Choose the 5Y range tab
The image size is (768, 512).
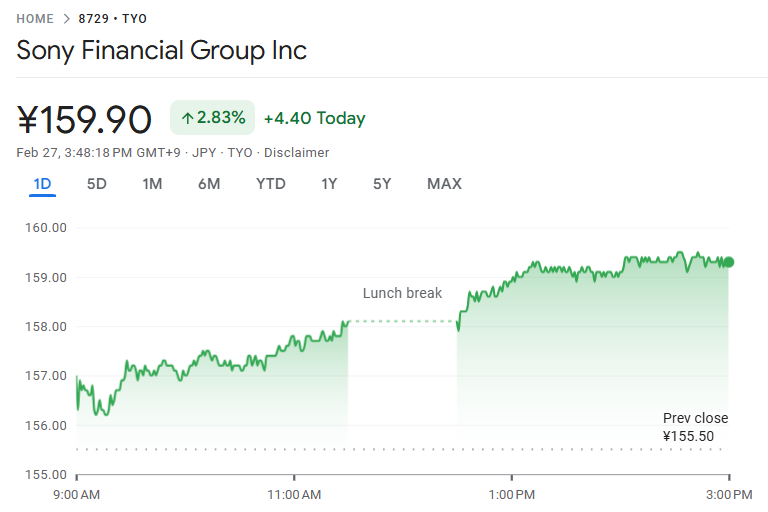point(382,184)
